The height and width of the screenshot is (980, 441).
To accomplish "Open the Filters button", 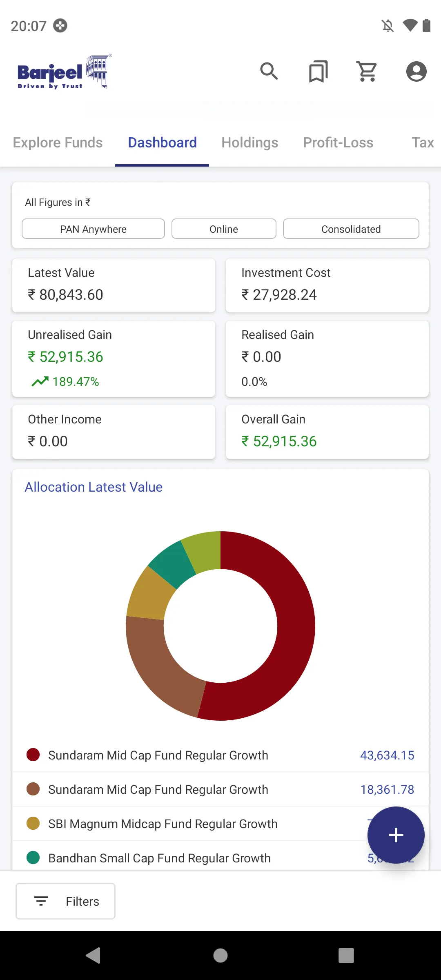I will point(65,901).
